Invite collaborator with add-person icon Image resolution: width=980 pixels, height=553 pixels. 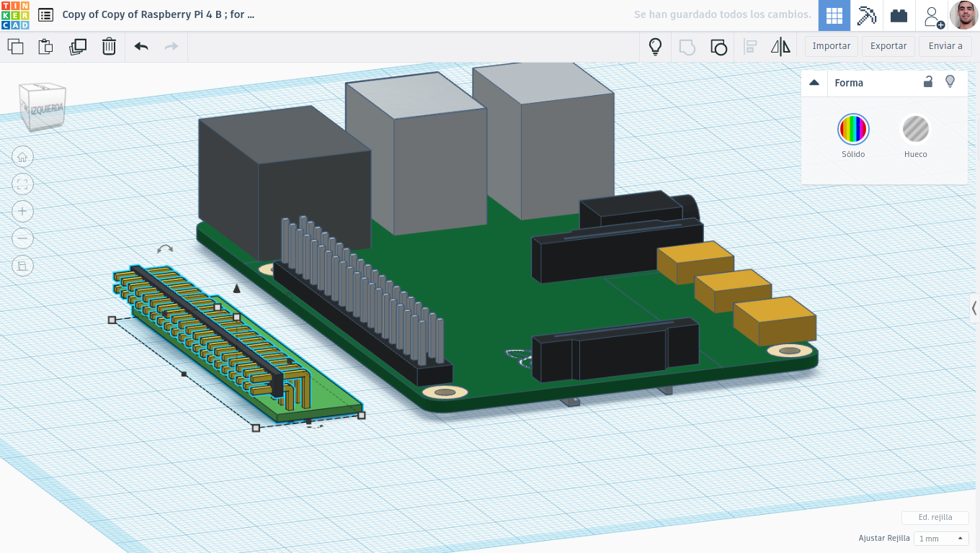[x=933, y=16]
